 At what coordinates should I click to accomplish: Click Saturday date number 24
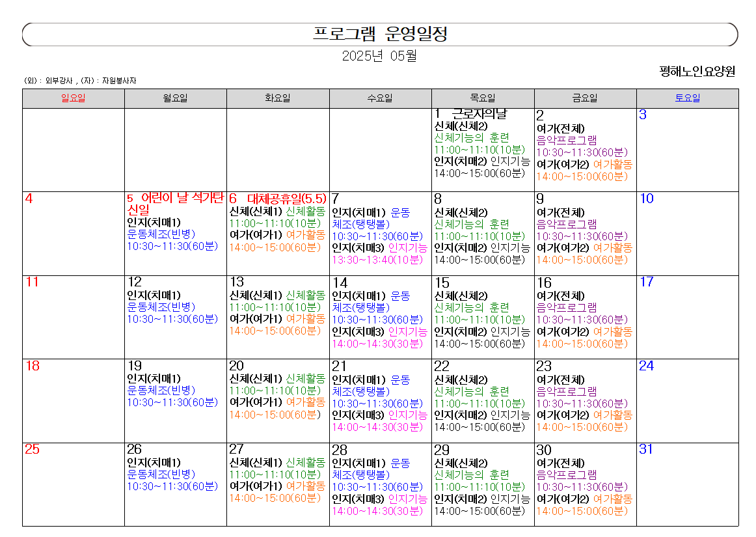647,366
